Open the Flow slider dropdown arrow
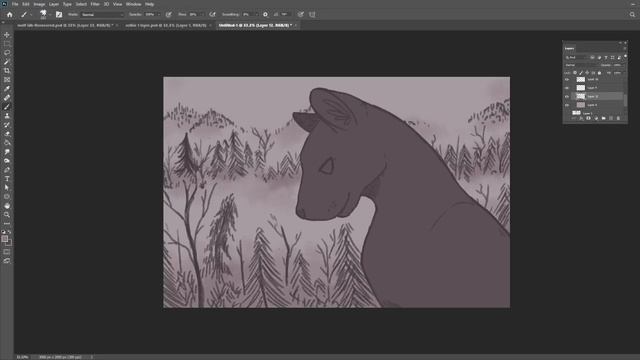 pos(202,14)
